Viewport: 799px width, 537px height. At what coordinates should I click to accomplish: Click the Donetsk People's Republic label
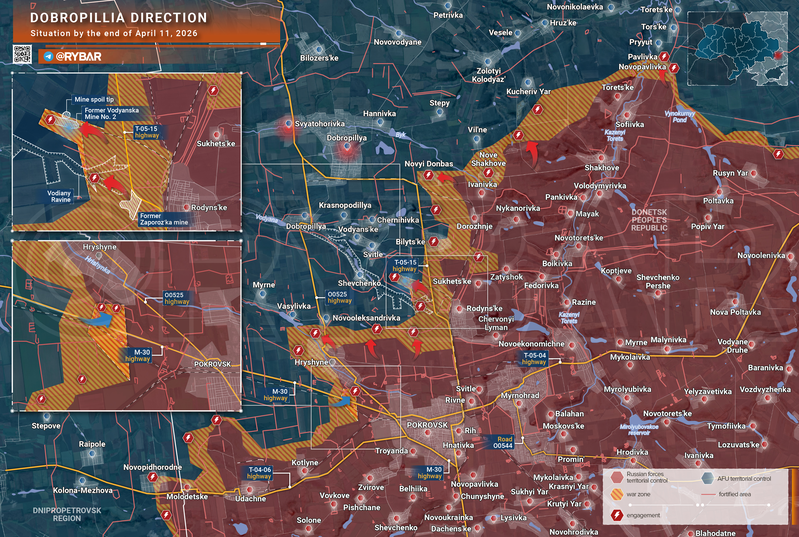pyautogui.click(x=649, y=220)
